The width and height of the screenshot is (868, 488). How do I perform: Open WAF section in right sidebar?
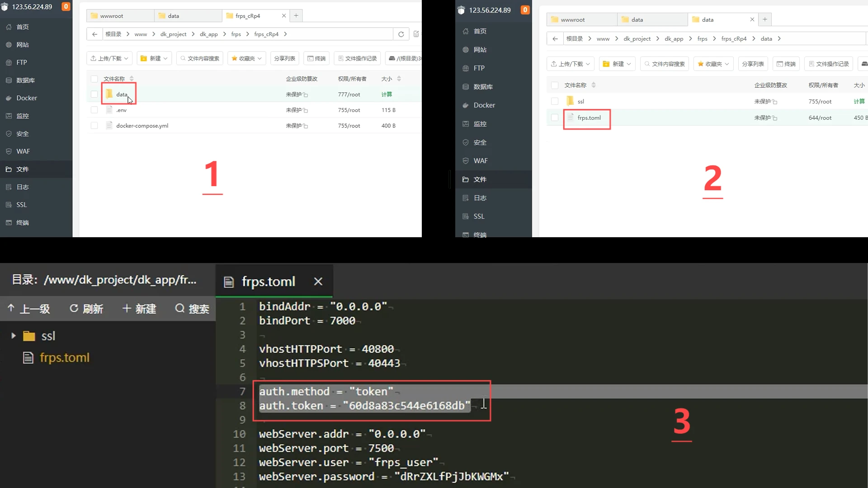480,161
